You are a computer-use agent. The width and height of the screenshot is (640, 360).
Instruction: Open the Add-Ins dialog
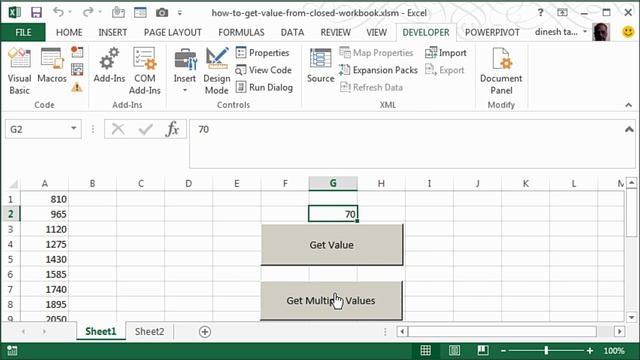pos(109,65)
